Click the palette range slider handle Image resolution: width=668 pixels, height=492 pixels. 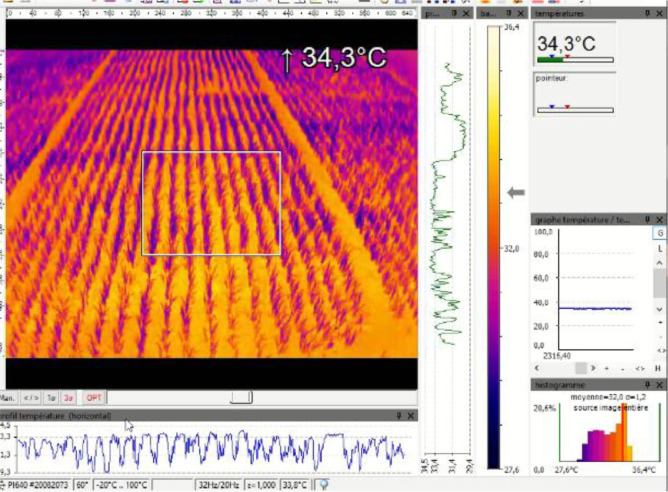241,397
